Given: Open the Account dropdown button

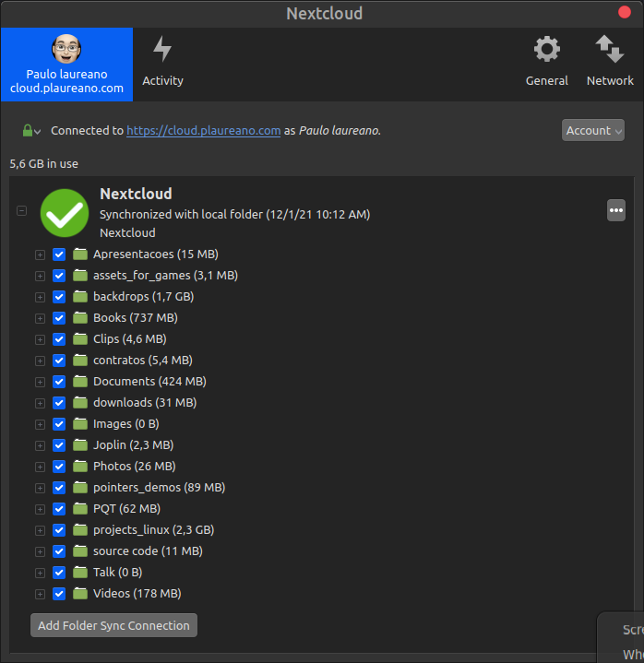Looking at the screenshot, I should 593,130.
